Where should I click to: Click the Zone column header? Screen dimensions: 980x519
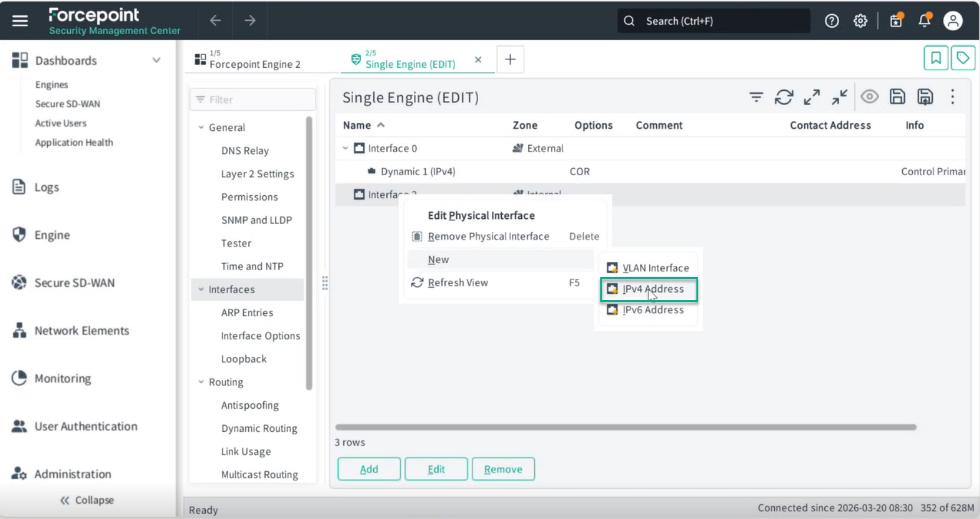coord(525,125)
